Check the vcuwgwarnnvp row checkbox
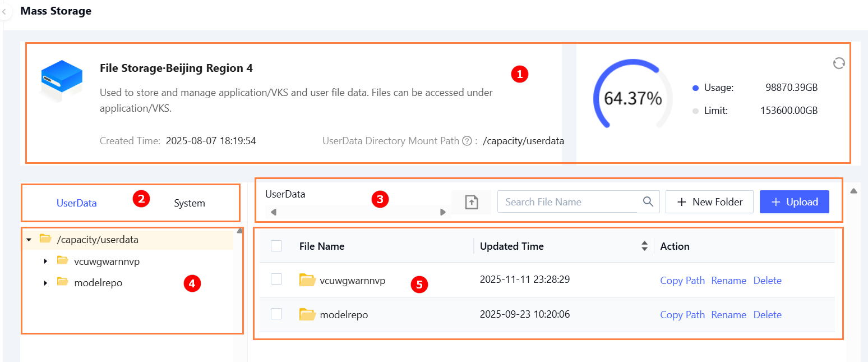Viewport: 868px width, 362px height. coord(276,279)
